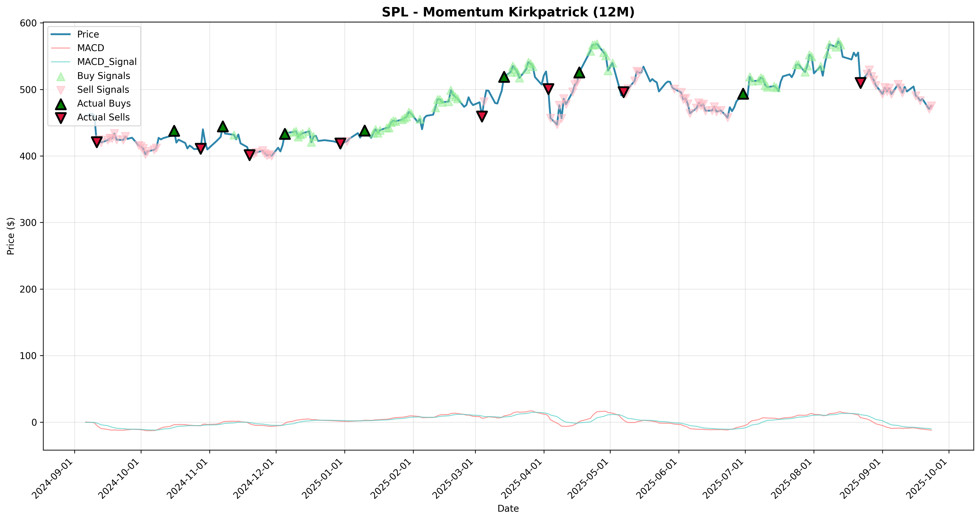
Task: Select the Actual Sell marker in late August 2025
Action: pos(861,83)
